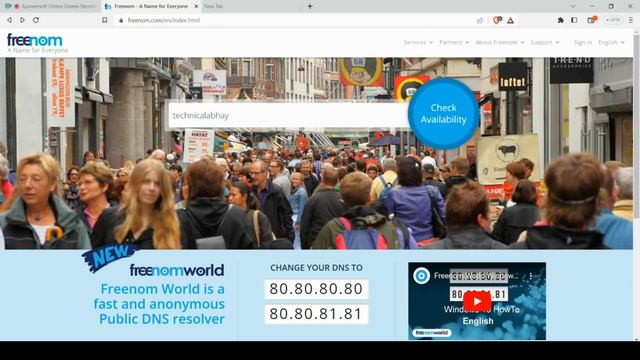The width and height of the screenshot is (640, 360).
Task: Click the Sign in link
Action: (x=582, y=42)
